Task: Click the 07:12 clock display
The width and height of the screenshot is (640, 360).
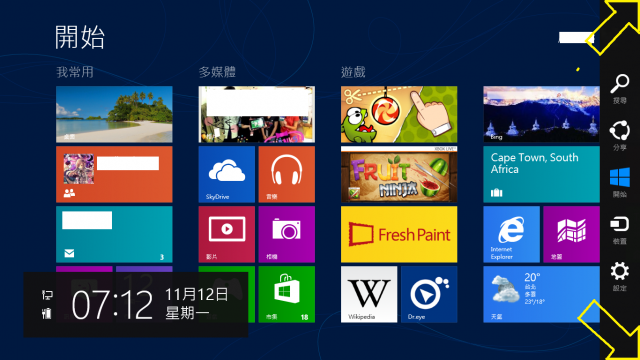Action: (112, 304)
